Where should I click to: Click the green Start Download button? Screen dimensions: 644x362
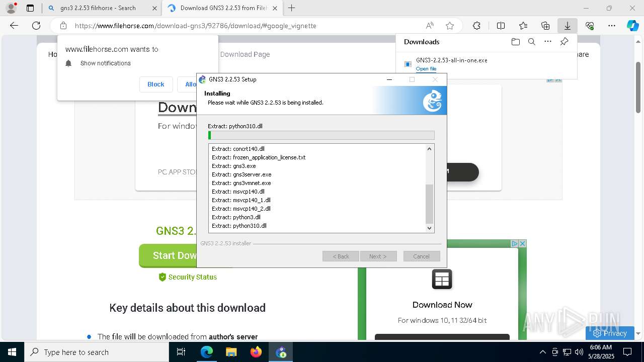[169, 256]
